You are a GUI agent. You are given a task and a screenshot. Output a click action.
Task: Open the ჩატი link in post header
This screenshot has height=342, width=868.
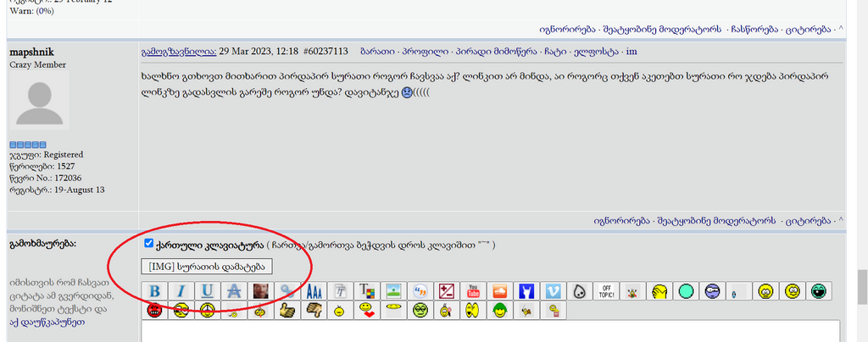click(x=555, y=52)
